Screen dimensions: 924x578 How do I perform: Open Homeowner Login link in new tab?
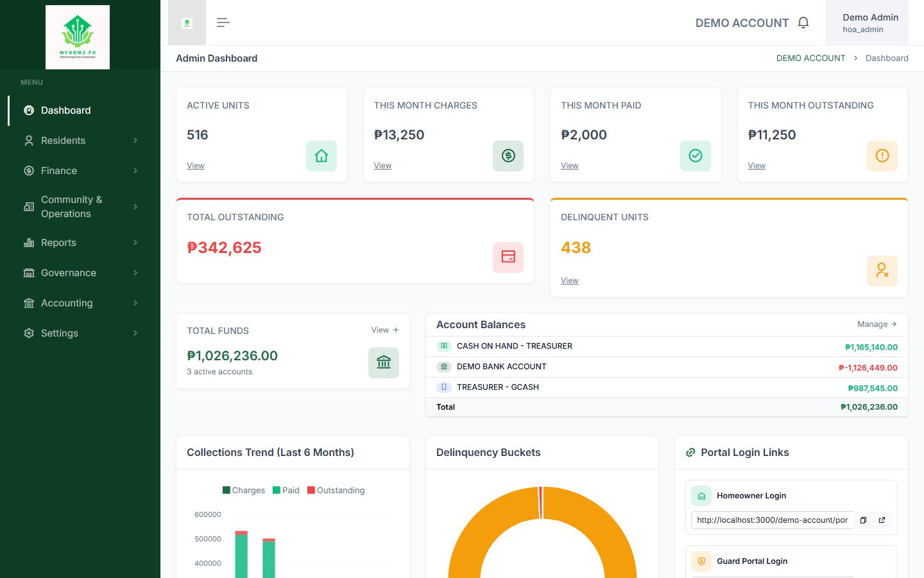pyautogui.click(x=882, y=520)
